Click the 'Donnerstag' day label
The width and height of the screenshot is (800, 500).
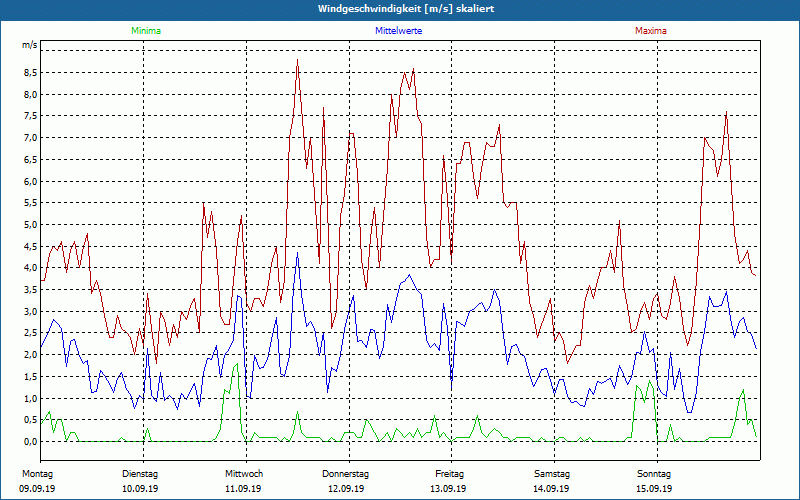point(345,474)
